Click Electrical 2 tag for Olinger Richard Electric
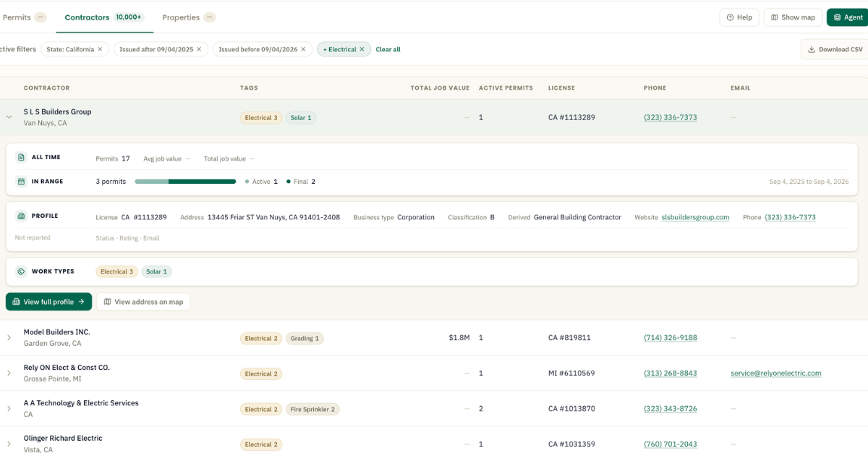Viewport: 868px width, 456px height. 261,444
